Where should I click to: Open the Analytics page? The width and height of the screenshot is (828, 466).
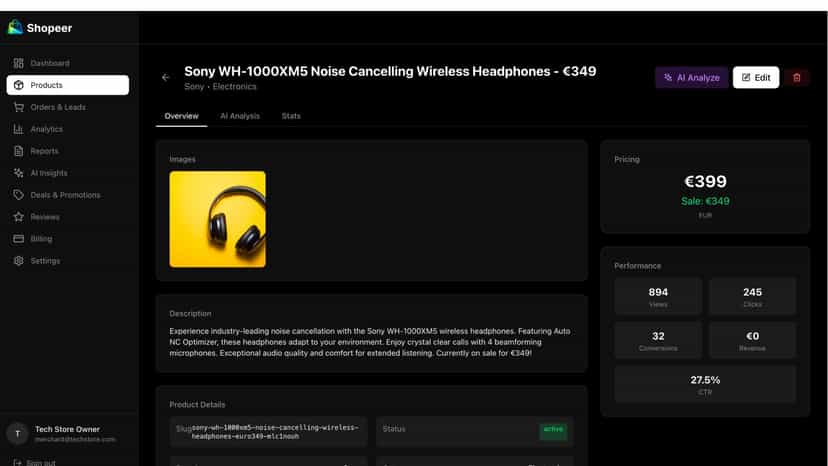coord(68,129)
